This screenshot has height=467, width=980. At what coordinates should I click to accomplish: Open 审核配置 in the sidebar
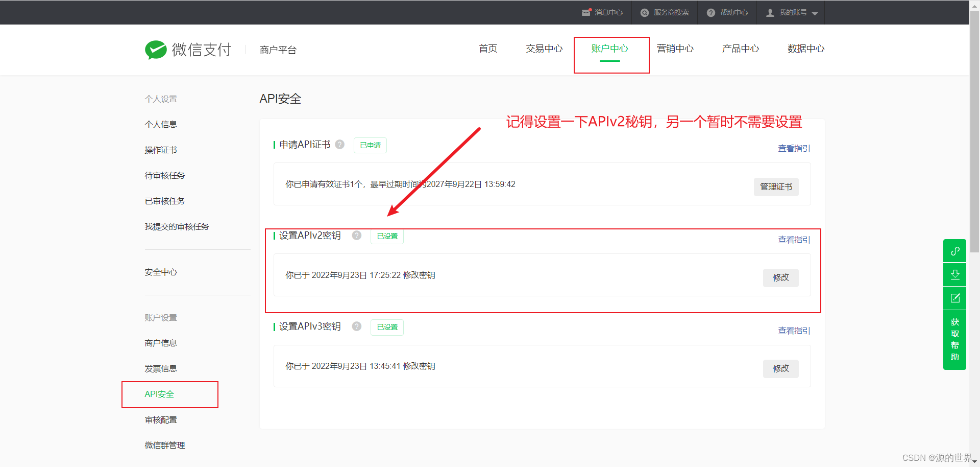pyautogui.click(x=161, y=419)
